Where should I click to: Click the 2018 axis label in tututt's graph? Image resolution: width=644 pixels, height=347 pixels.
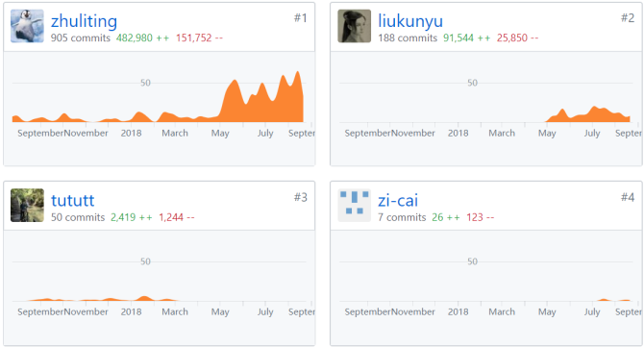point(131,311)
